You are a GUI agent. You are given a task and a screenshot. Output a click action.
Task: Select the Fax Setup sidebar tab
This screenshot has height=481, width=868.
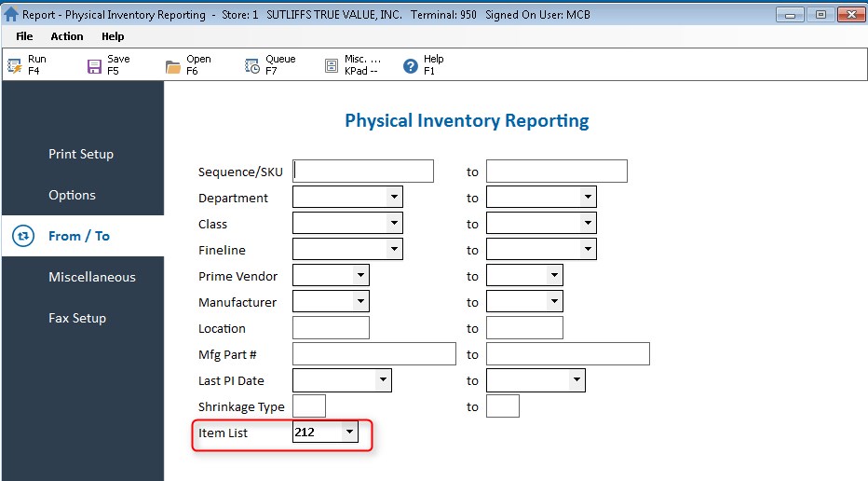coord(77,318)
